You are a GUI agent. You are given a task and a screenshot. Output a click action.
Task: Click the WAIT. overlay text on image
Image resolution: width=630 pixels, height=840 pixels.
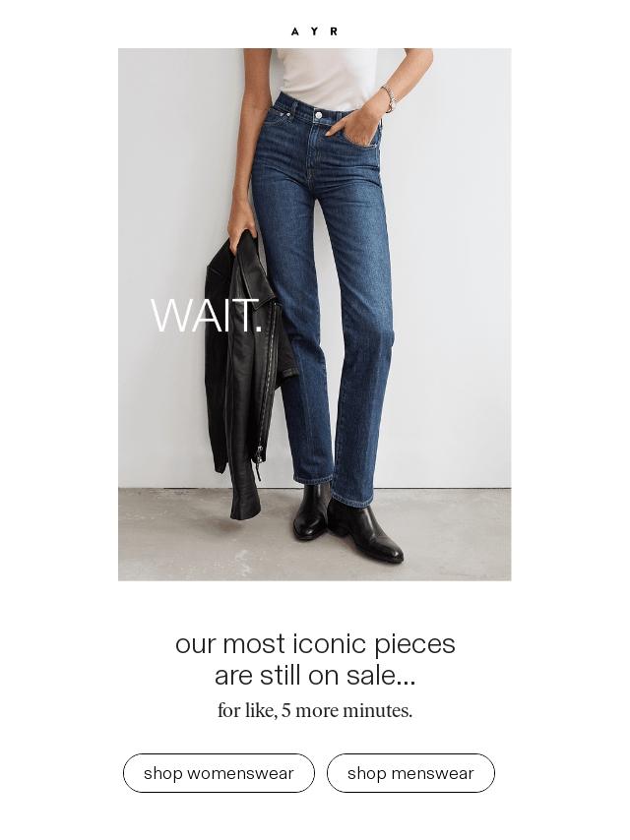pyautogui.click(x=207, y=316)
